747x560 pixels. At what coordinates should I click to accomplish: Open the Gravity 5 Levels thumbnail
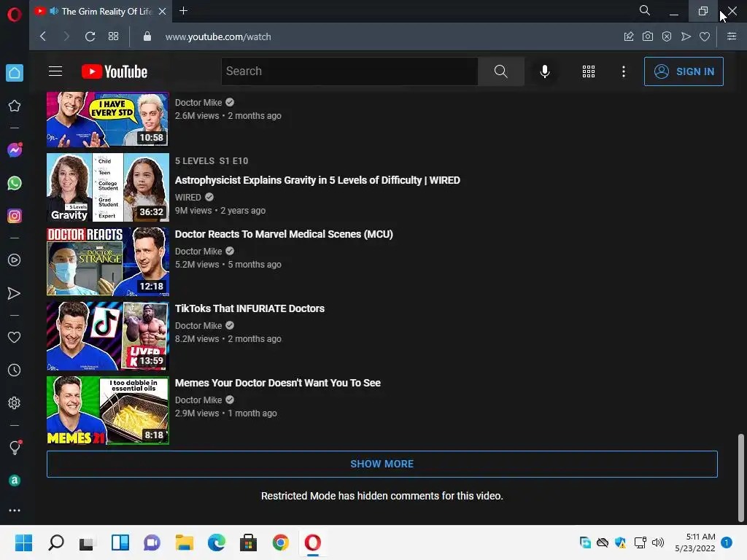[x=108, y=187]
